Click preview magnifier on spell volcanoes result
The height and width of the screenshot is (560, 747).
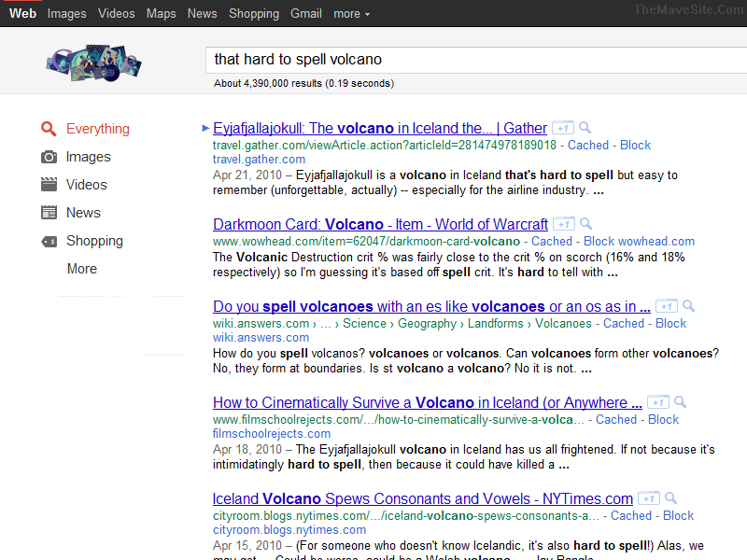click(688, 306)
